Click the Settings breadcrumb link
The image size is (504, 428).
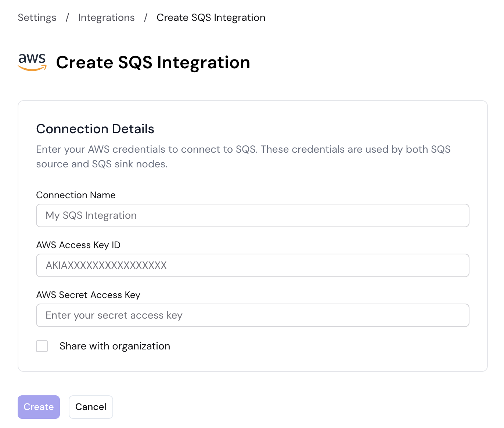click(37, 18)
